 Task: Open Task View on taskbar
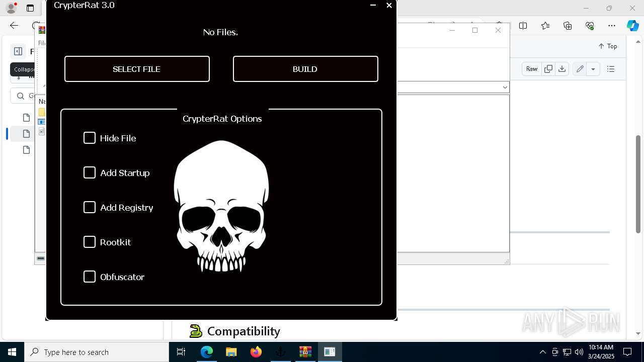(181, 352)
